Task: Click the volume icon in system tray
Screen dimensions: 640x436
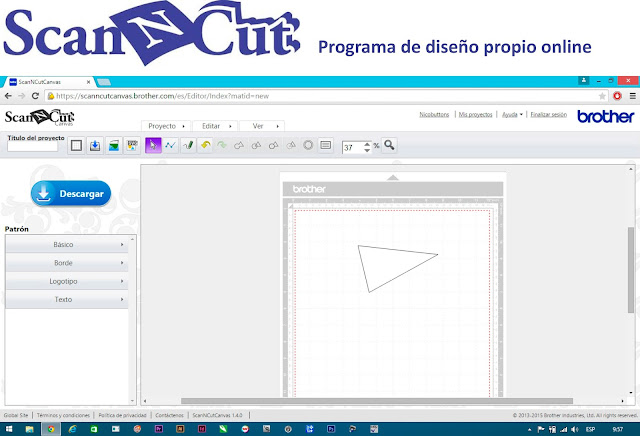Action: (575, 429)
